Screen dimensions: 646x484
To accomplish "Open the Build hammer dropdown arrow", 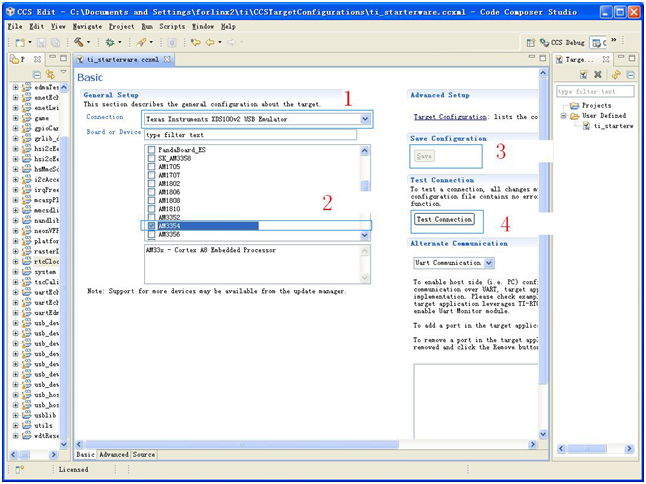I will 88,42.
